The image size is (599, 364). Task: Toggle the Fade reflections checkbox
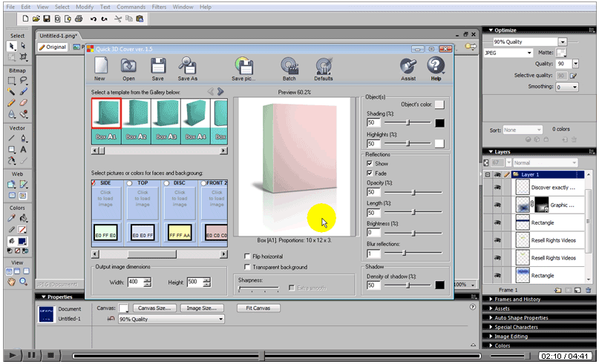tap(370, 173)
